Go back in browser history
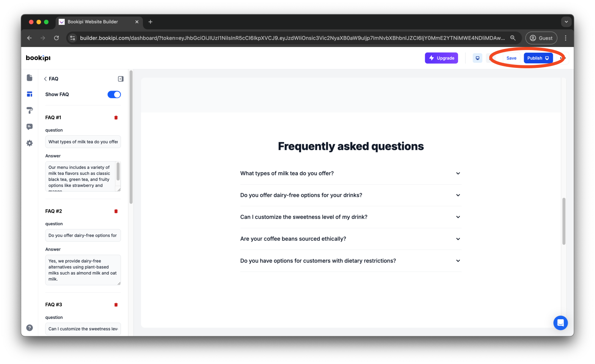The width and height of the screenshot is (595, 364). 30,38
